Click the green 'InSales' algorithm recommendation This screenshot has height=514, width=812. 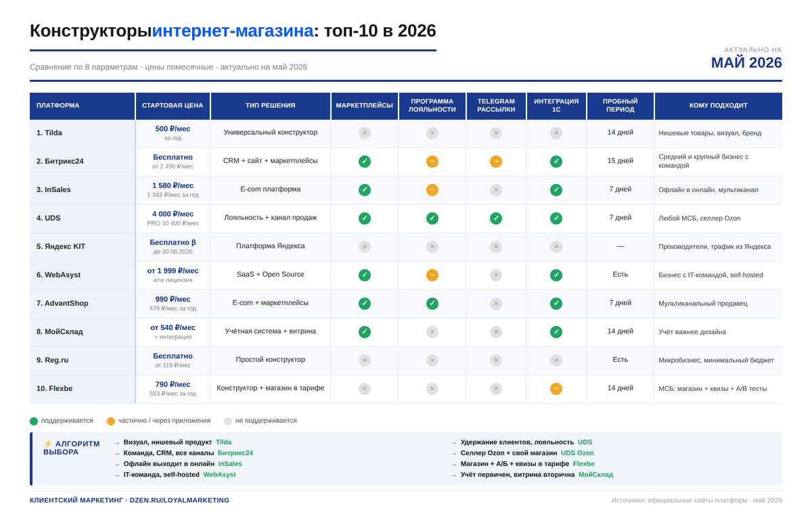coord(230,464)
